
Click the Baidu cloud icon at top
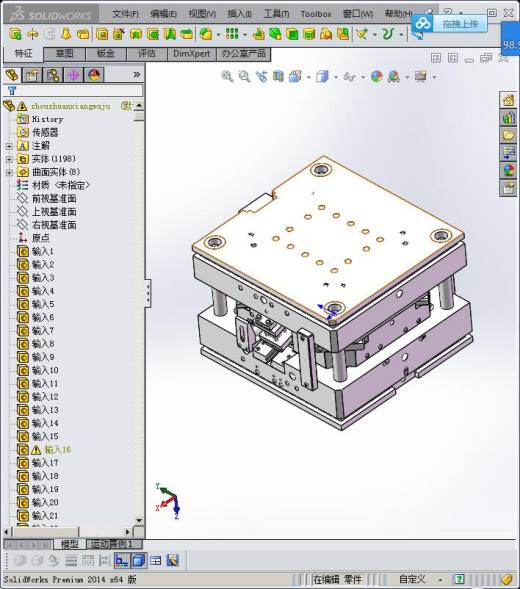coord(423,24)
